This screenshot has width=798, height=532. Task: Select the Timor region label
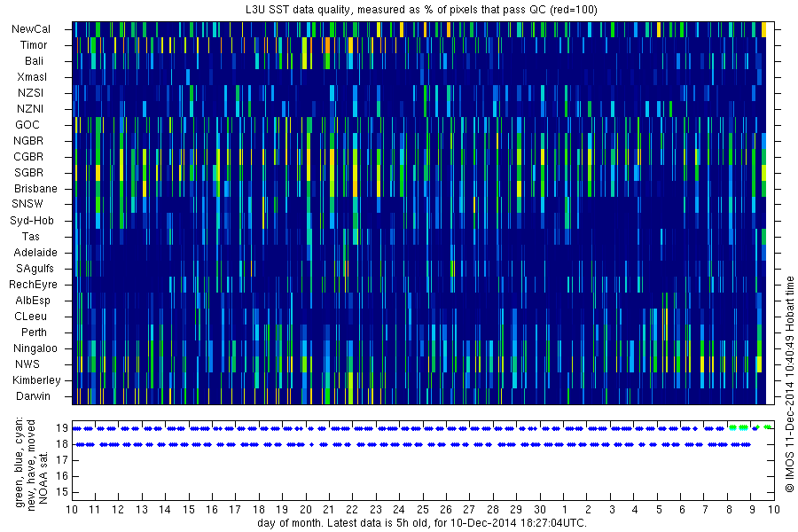(34, 45)
